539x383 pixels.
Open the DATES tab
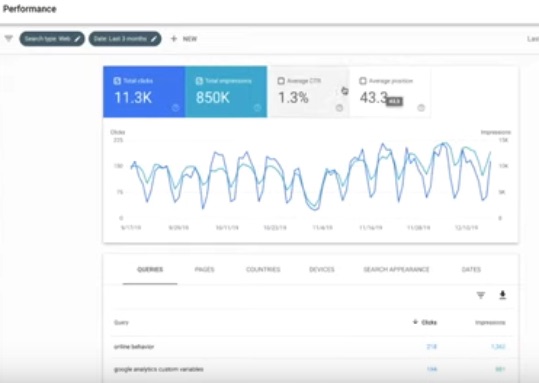(471, 270)
